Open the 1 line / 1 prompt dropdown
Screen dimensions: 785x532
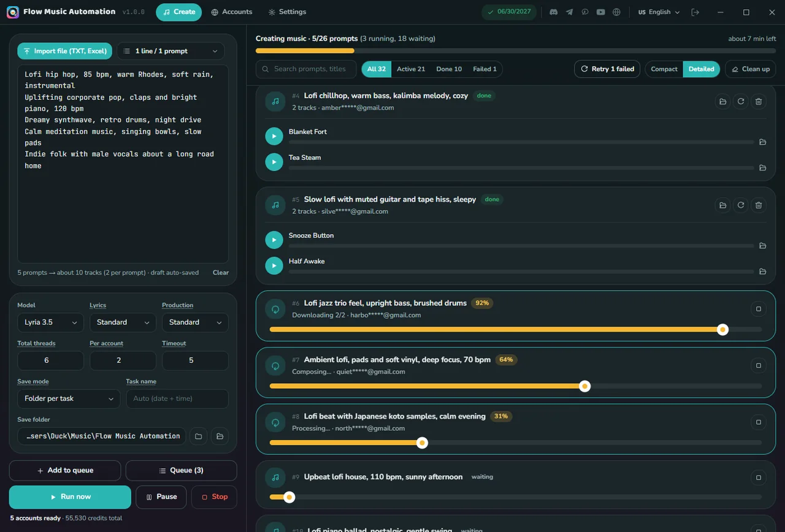[170, 51]
